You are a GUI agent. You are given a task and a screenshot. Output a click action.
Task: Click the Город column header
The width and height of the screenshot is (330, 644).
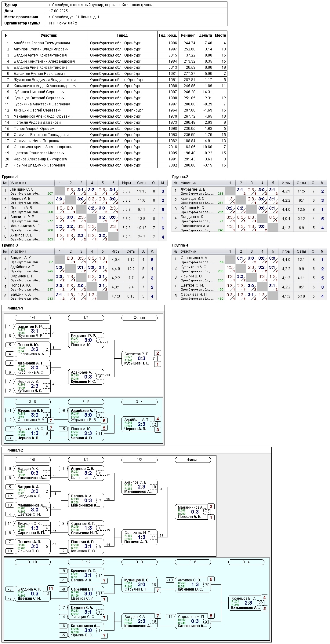point(122,35)
